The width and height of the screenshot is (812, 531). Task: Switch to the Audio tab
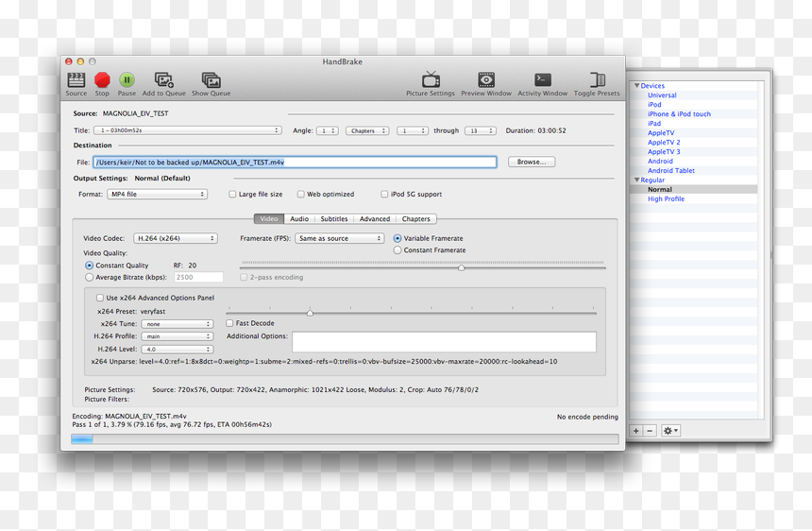[299, 219]
